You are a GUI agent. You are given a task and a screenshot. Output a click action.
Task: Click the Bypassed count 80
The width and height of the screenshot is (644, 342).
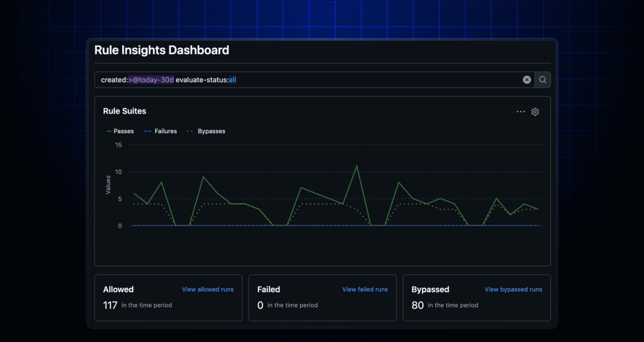point(417,305)
